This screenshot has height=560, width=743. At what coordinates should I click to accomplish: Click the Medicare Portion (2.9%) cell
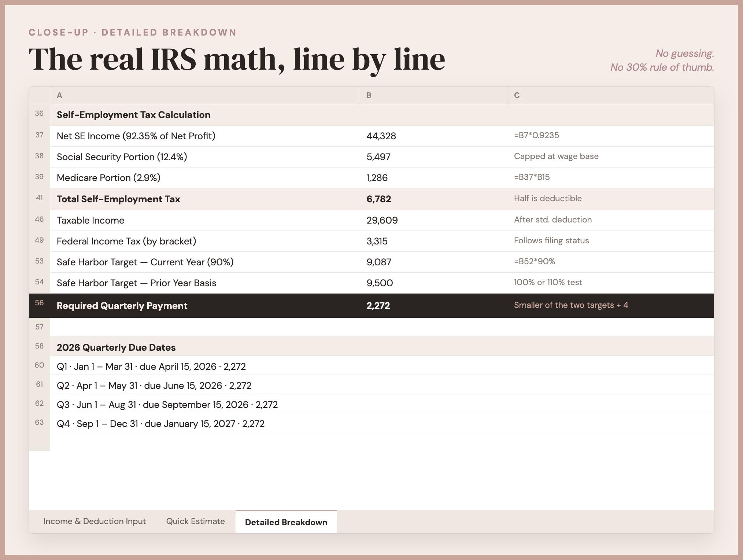tap(205, 178)
